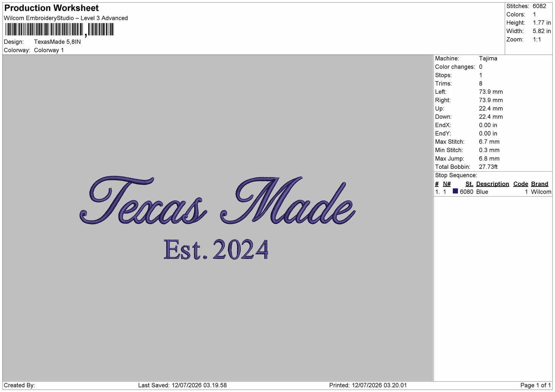This screenshot has height=392, width=555.
Task: Click the barcode under the header
Action: click(60, 30)
